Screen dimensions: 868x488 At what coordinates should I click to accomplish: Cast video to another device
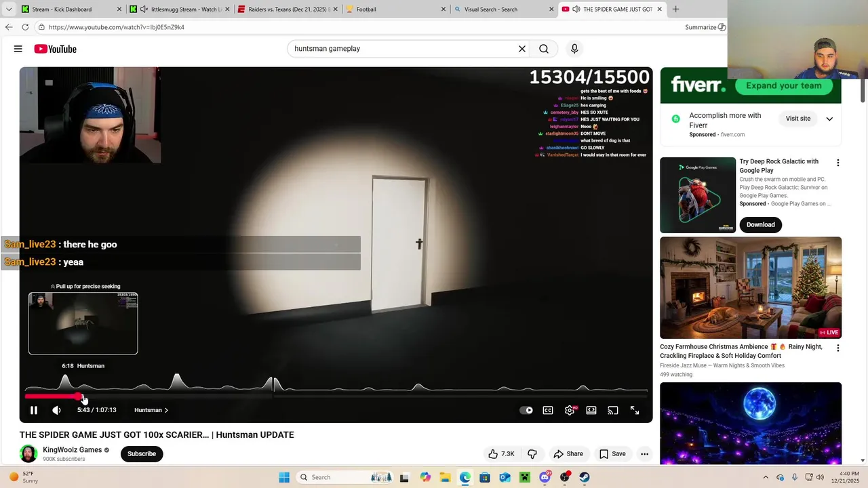613,410
